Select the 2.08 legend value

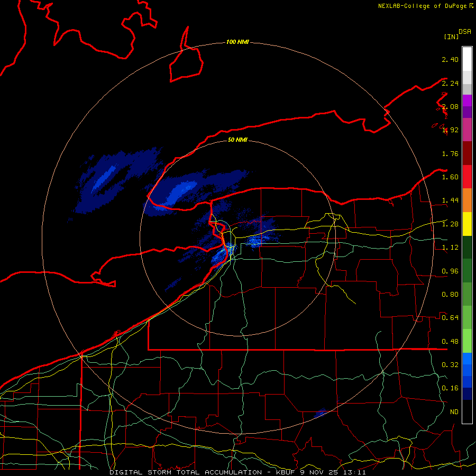450,106
